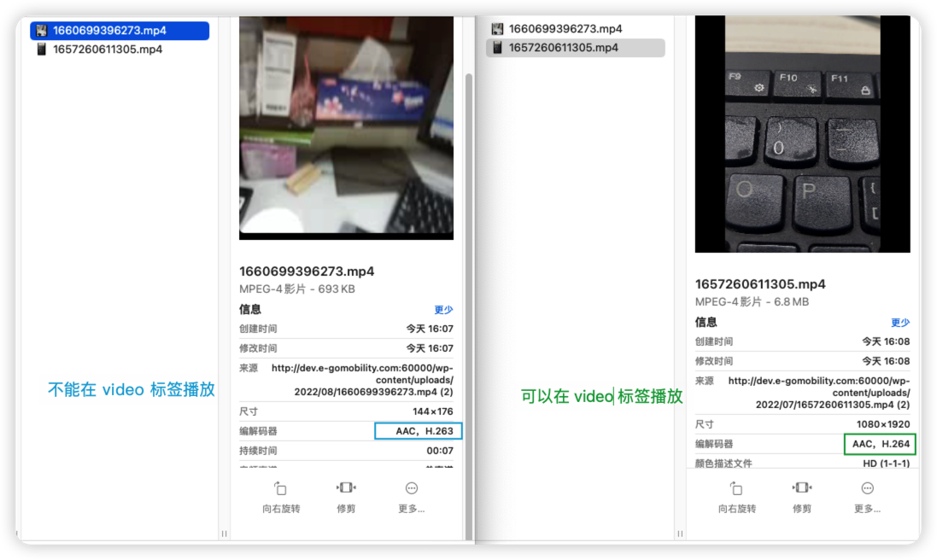
Task: Click the 信息 heading in right window
Action: pos(706,323)
